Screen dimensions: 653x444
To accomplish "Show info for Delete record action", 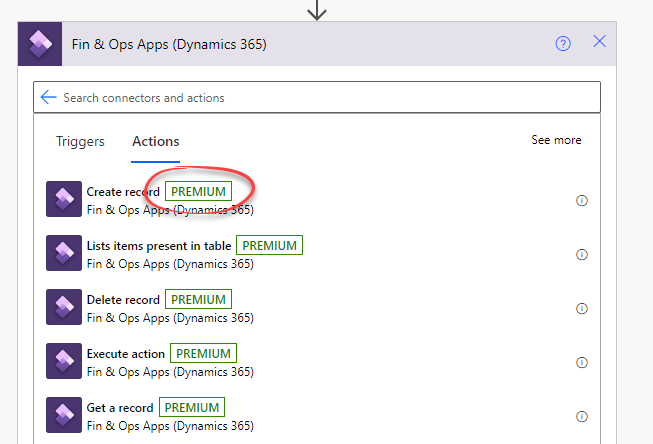I will tap(582, 308).
